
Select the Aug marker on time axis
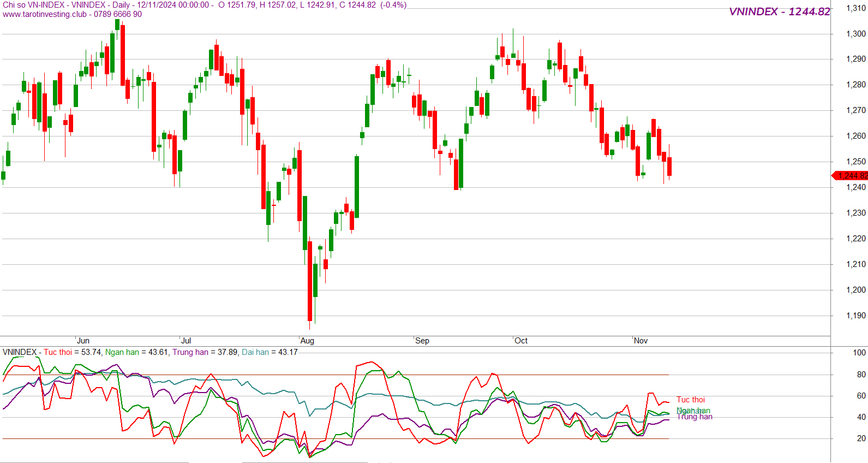[307, 341]
